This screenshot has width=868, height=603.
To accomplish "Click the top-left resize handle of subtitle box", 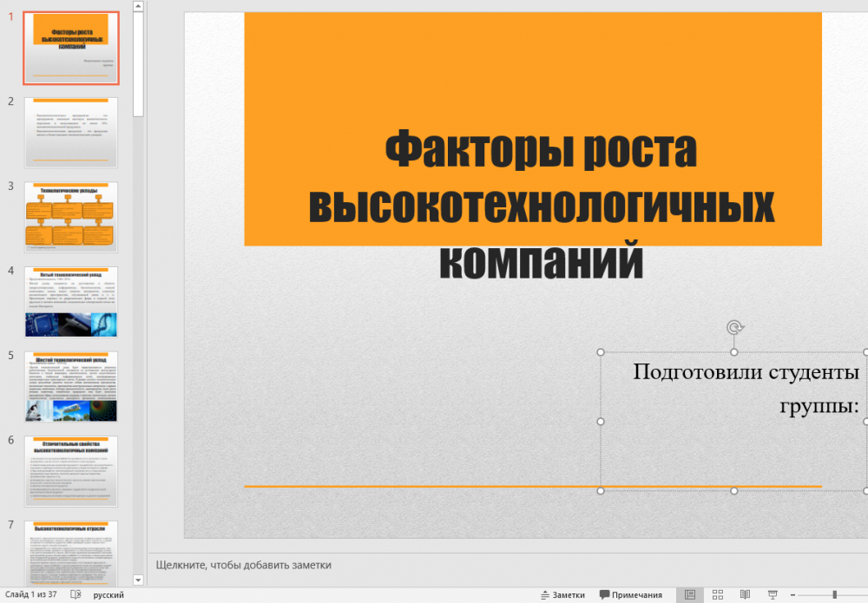I will (601, 352).
